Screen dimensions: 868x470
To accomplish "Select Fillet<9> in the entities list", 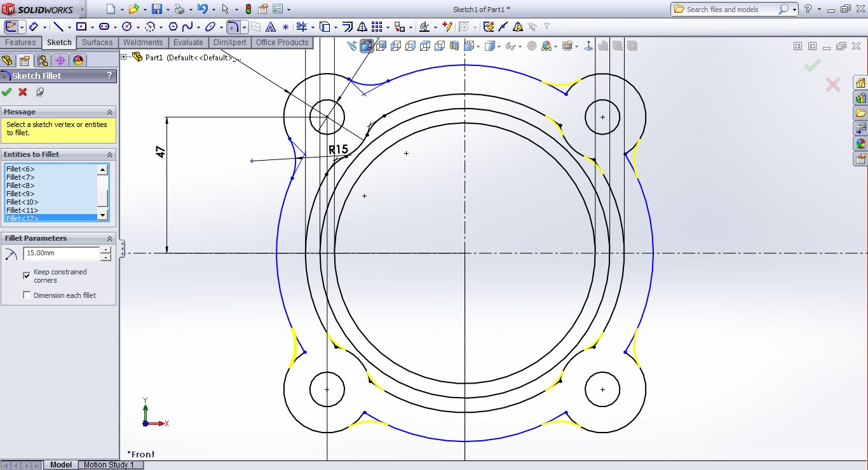I will [x=20, y=194].
